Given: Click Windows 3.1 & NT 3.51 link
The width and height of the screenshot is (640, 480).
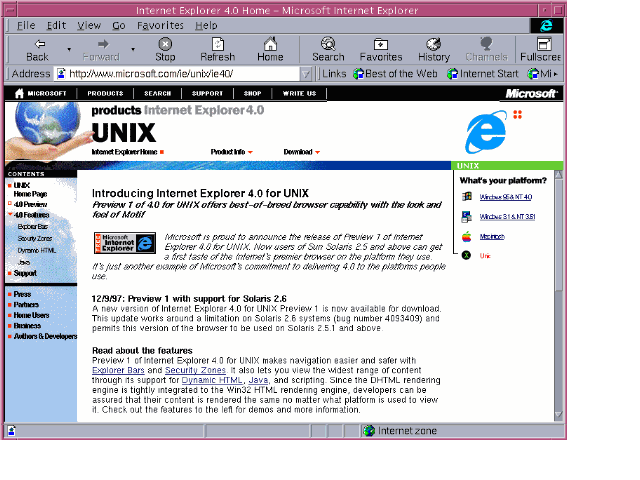Looking at the screenshot, I should (507, 217).
